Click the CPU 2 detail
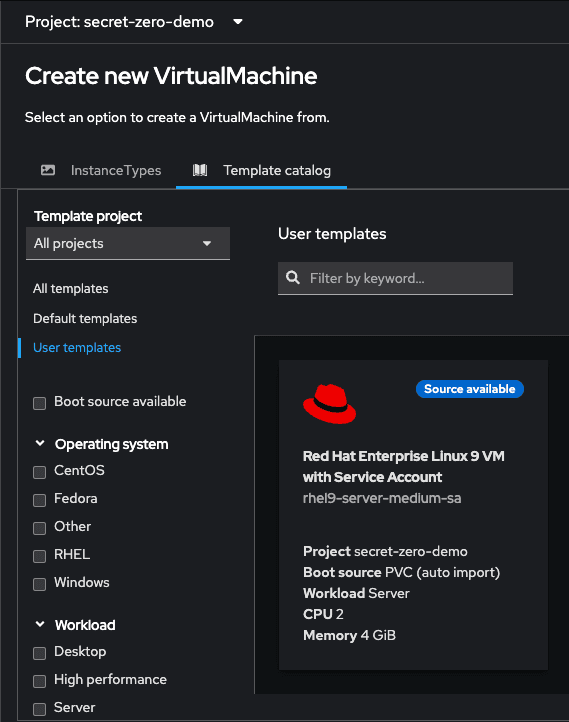The image size is (569, 722). click(x=323, y=614)
